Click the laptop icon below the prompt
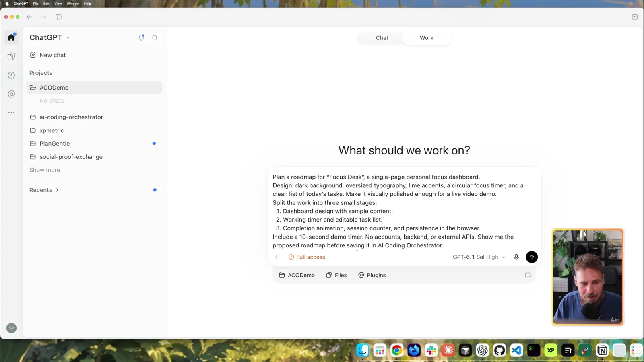Screen dimensions: 644x362 tap(528, 275)
